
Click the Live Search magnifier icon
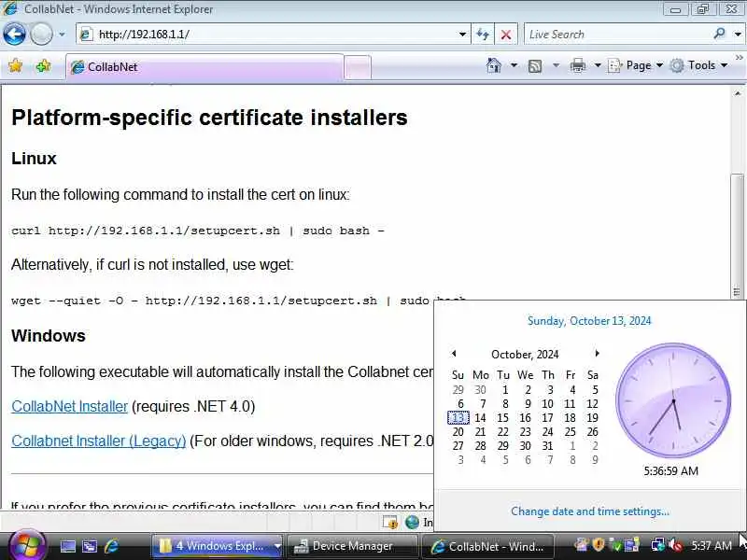click(x=719, y=34)
